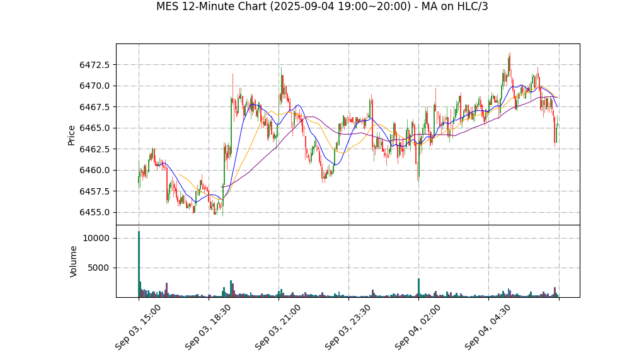Viewport: 644px width, 362px height.
Task: Click the 6472.5 price axis label
Action: [95, 65]
